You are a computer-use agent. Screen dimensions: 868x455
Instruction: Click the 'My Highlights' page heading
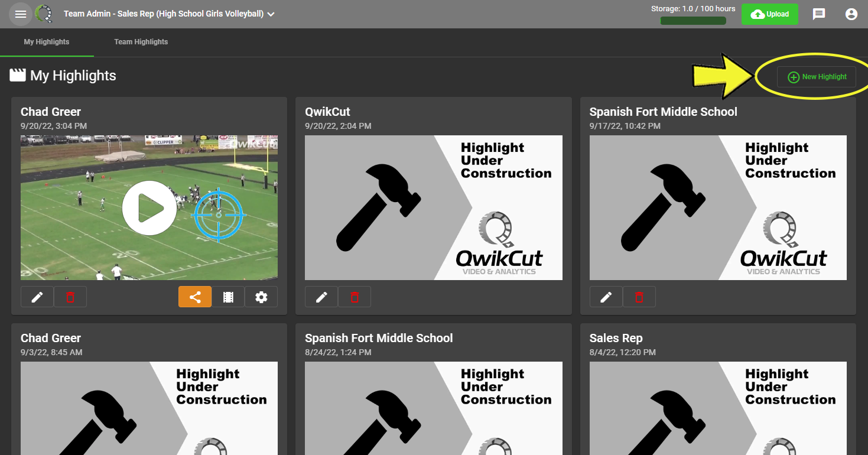coord(73,76)
